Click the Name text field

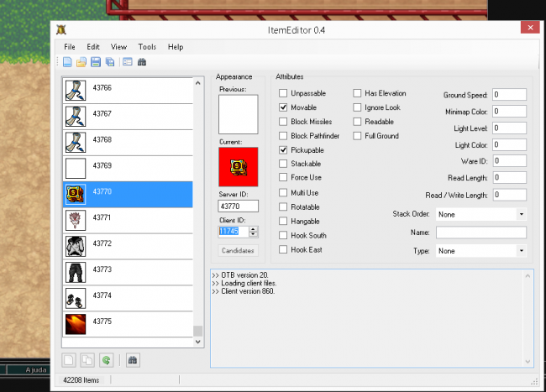481,233
